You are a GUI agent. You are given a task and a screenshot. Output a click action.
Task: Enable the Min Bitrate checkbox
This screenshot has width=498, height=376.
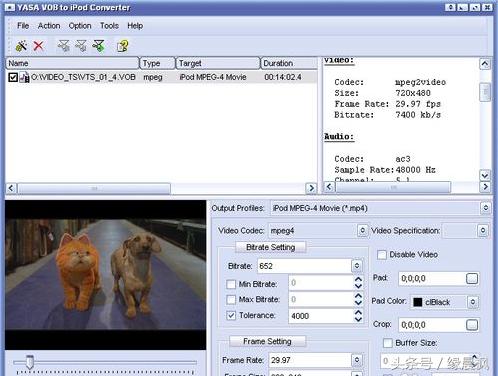[231, 284]
